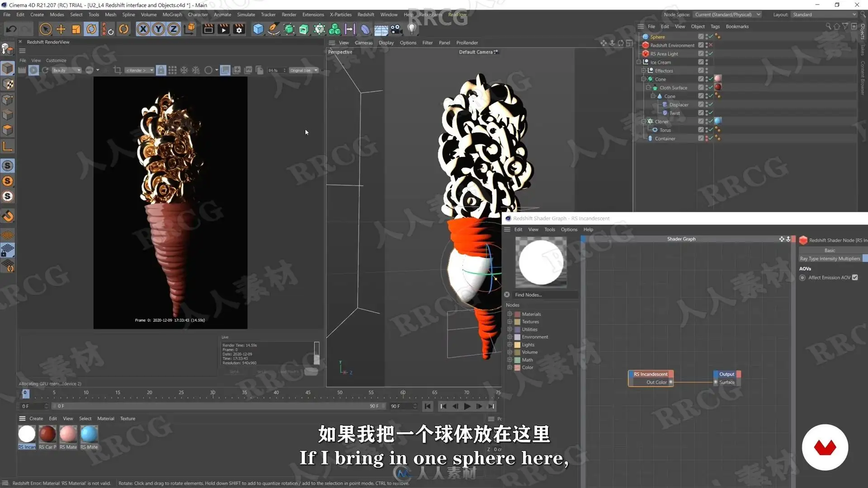Toggle the Container visibility dots
This screenshot has width=868, height=488.
[x=706, y=139]
